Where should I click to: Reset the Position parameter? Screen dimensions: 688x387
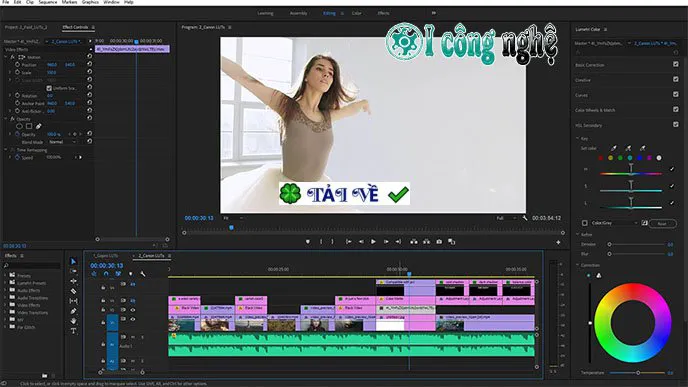(x=90, y=64)
